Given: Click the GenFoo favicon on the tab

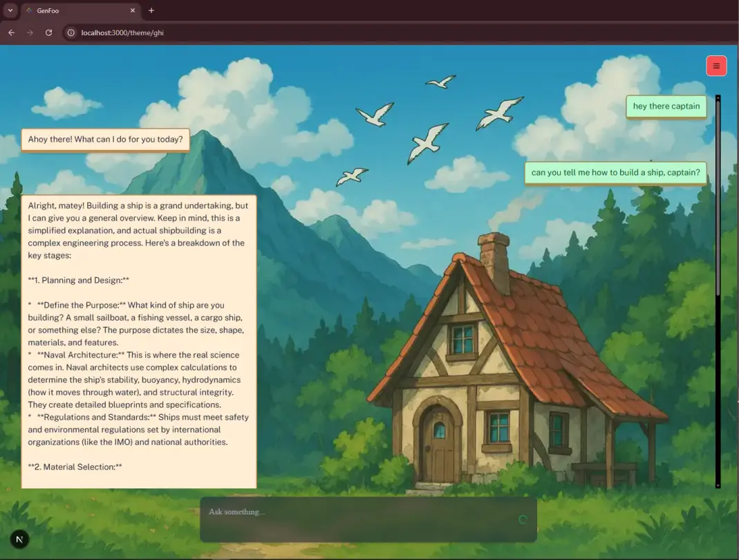Looking at the screenshot, I should (28, 10).
